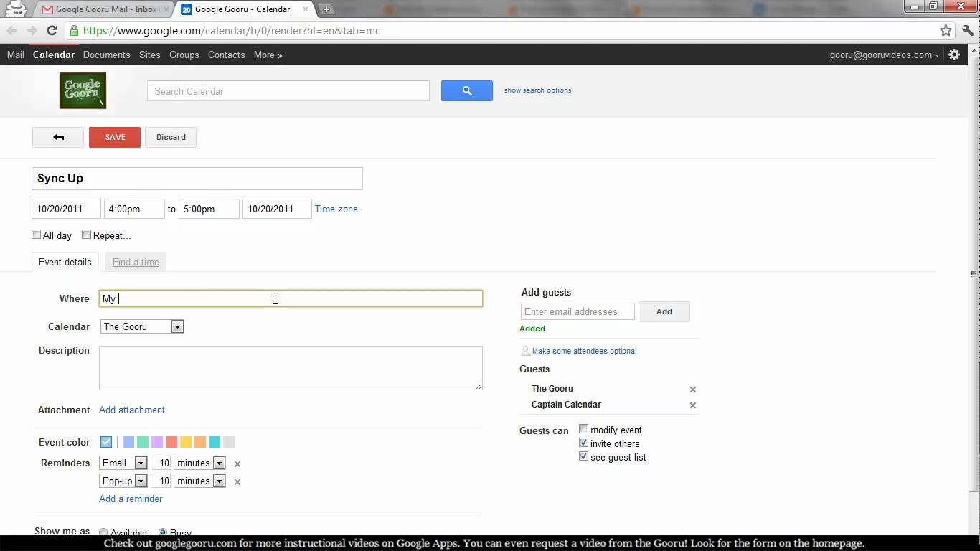Viewport: 980px width, 551px height.
Task: Click the blue search magnifier button
Action: pyautogui.click(x=467, y=90)
